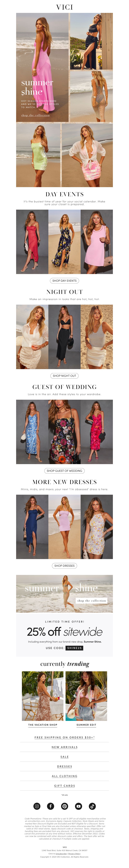Click the Shop Night Out button

point(64,376)
